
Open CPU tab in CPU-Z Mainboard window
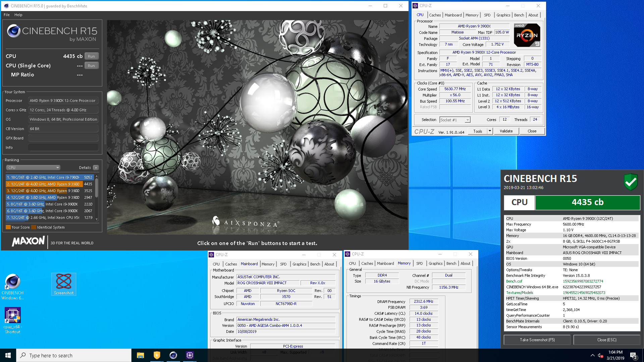(x=216, y=264)
